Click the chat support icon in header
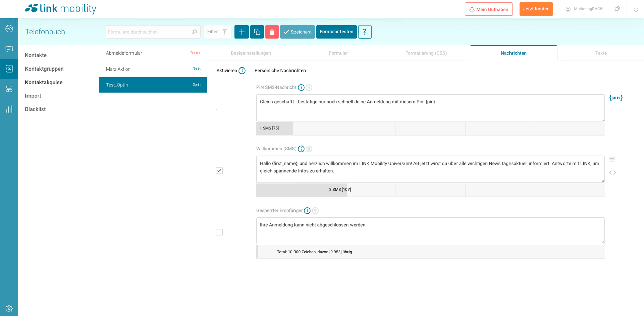Screen dimensions: 644x316 617,9
